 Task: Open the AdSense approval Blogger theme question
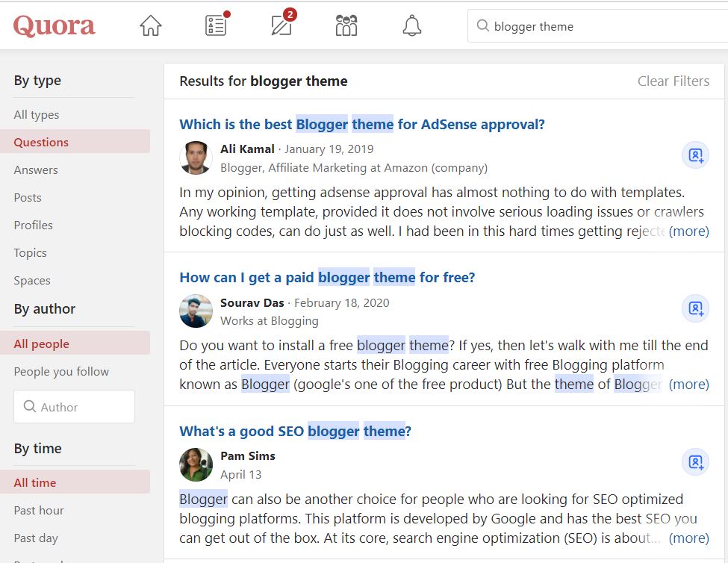pos(361,124)
